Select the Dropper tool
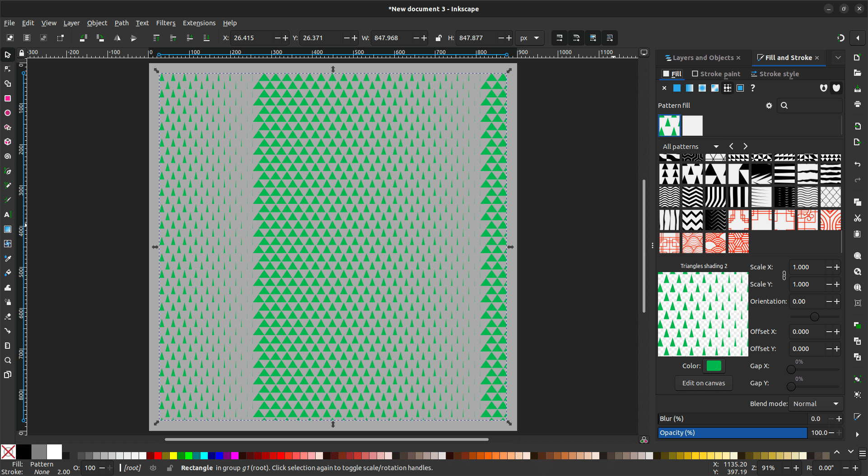Image resolution: width=868 pixels, height=476 pixels. pos(7,258)
